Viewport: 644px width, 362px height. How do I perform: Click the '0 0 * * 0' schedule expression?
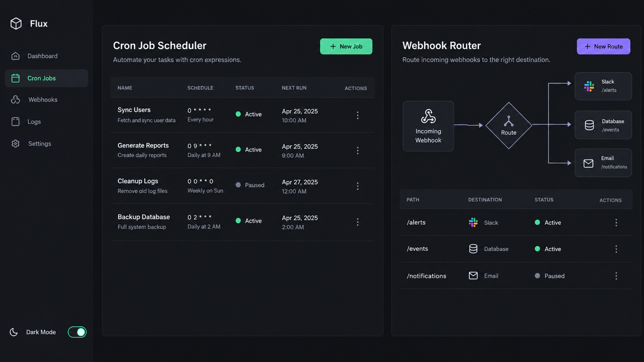[x=200, y=181]
